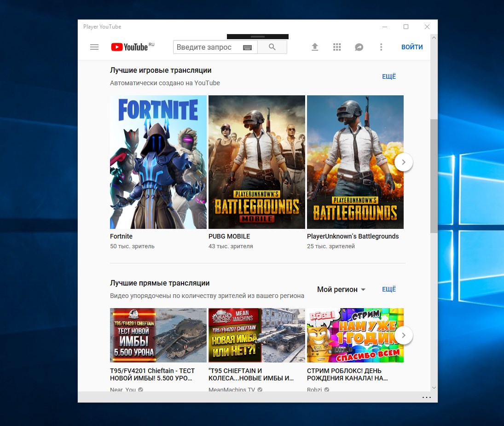Click the vertical scrollbar thumb
Viewport: 504px width, 426px height.
pyautogui.click(x=434, y=176)
